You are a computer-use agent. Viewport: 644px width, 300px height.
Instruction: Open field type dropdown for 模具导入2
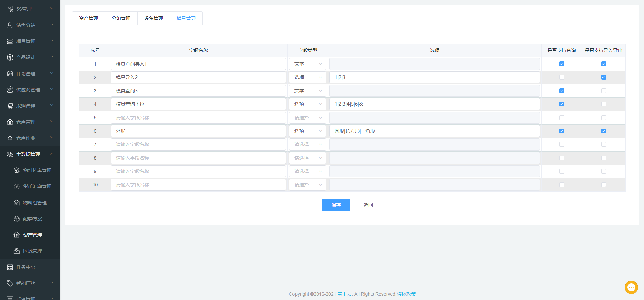(308, 77)
